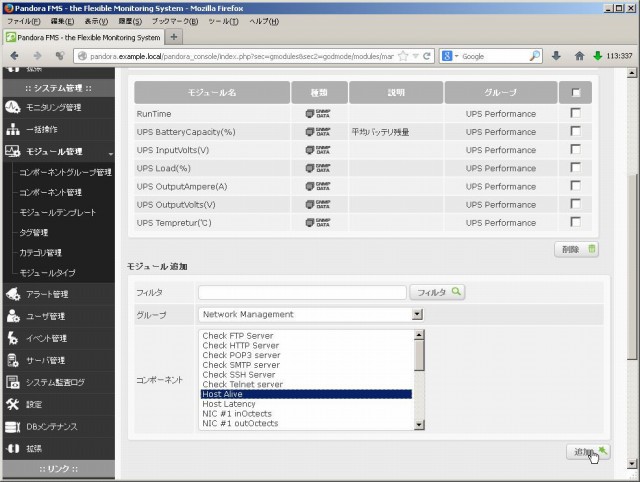Viewport: 640px width, 482px height.
Task: Open the Firefox downloads arrow icon
Action: (x=556, y=56)
